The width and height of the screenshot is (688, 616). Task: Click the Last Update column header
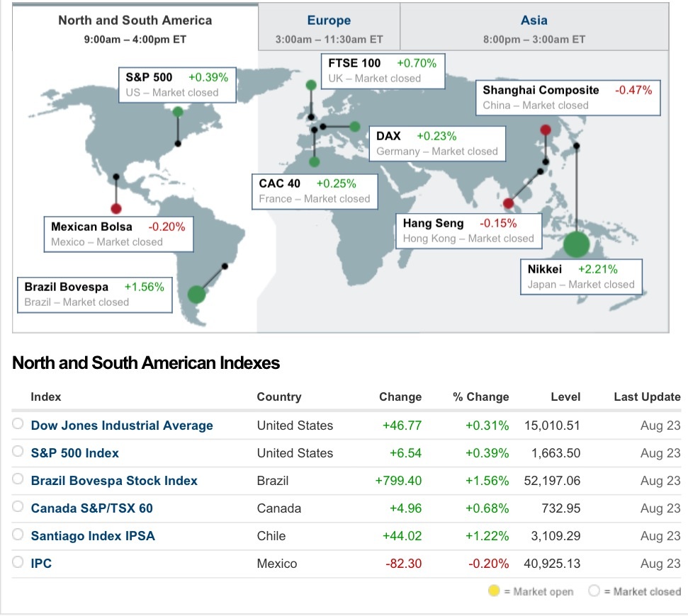coord(647,397)
